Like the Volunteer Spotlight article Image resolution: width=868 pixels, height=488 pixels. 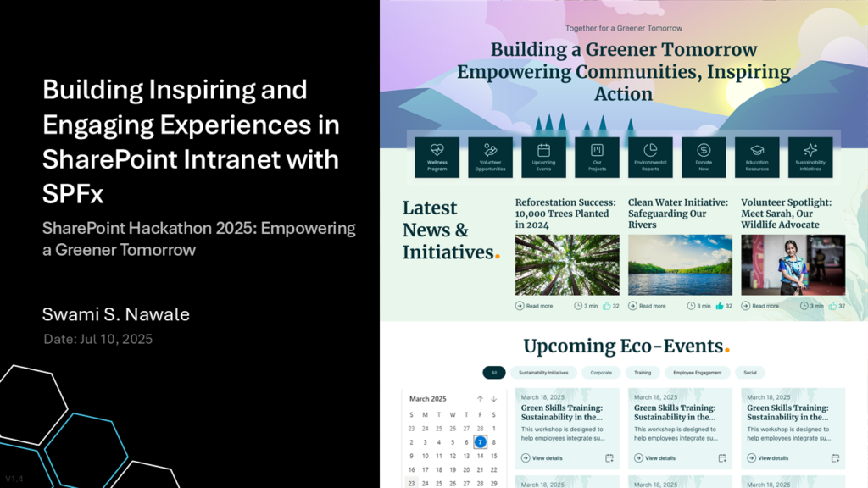[832, 305]
